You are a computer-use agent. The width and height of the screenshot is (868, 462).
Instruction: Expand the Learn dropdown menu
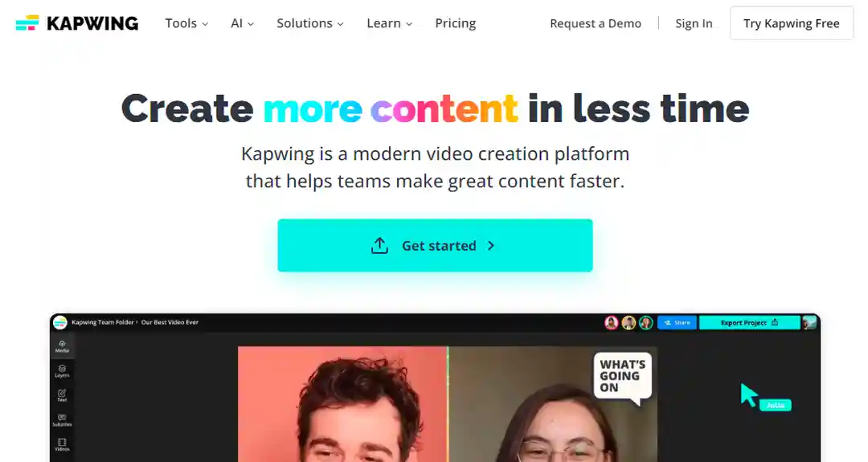coord(389,23)
